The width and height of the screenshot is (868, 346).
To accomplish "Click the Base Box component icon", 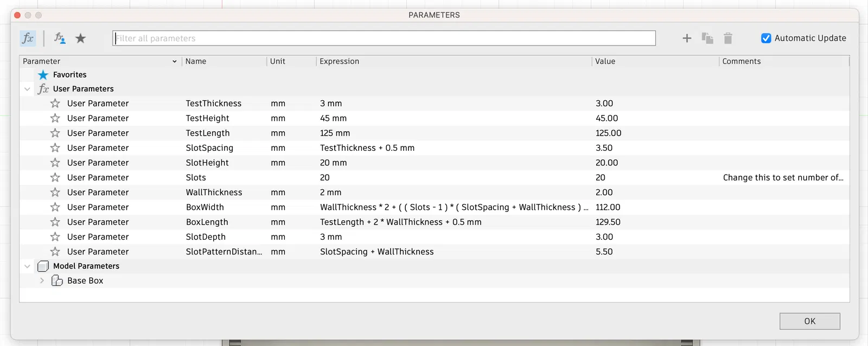I will (x=57, y=280).
